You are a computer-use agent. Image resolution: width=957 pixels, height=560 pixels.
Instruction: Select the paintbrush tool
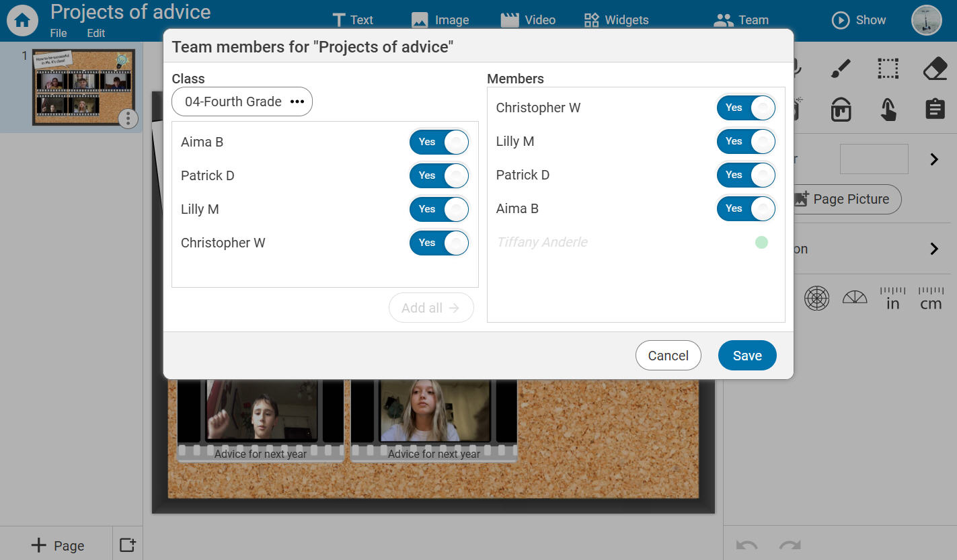[x=841, y=69]
